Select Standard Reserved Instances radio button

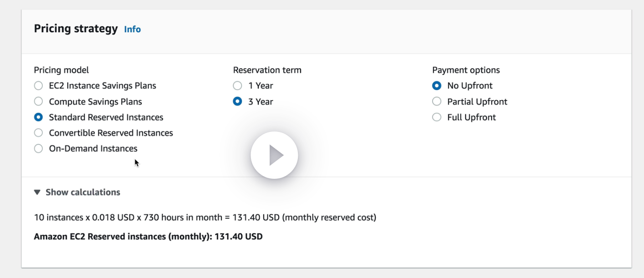pos(39,117)
